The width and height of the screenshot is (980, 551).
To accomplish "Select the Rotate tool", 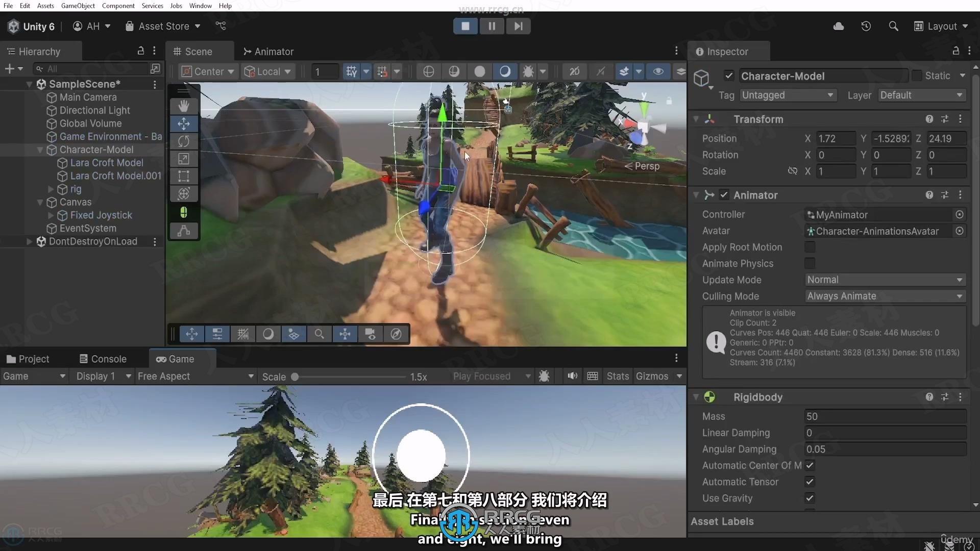I will pos(184,141).
